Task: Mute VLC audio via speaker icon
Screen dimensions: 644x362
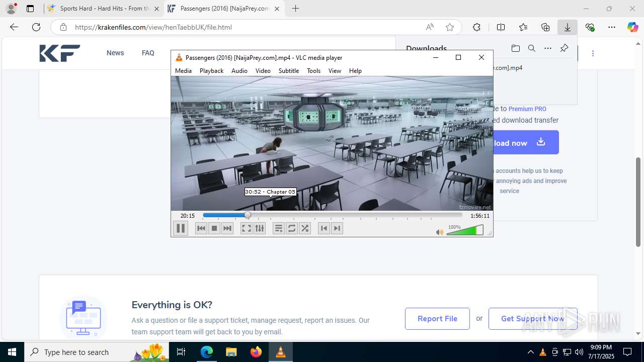Action: click(x=439, y=232)
